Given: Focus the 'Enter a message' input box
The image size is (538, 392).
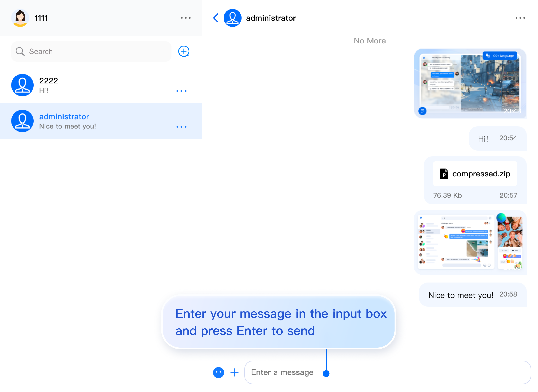Looking at the screenshot, I should pyautogui.click(x=388, y=373).
